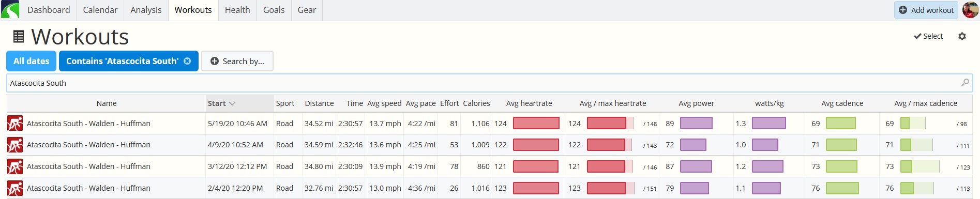Click the search magnifier icon
The image size is (980, 199).
[965, 83]
